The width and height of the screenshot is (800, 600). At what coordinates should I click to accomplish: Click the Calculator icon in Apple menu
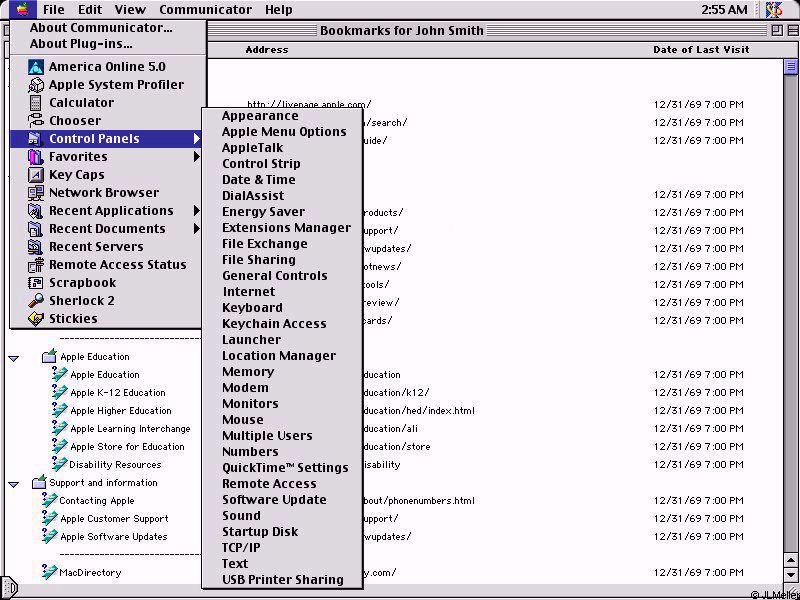click(x=35, y=103)
